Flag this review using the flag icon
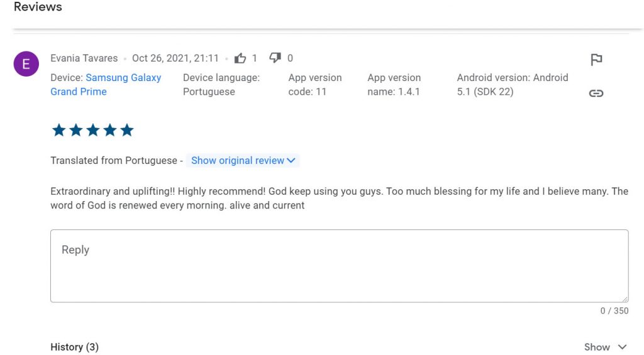Screen dimensions: 644x355 point(596,60)
